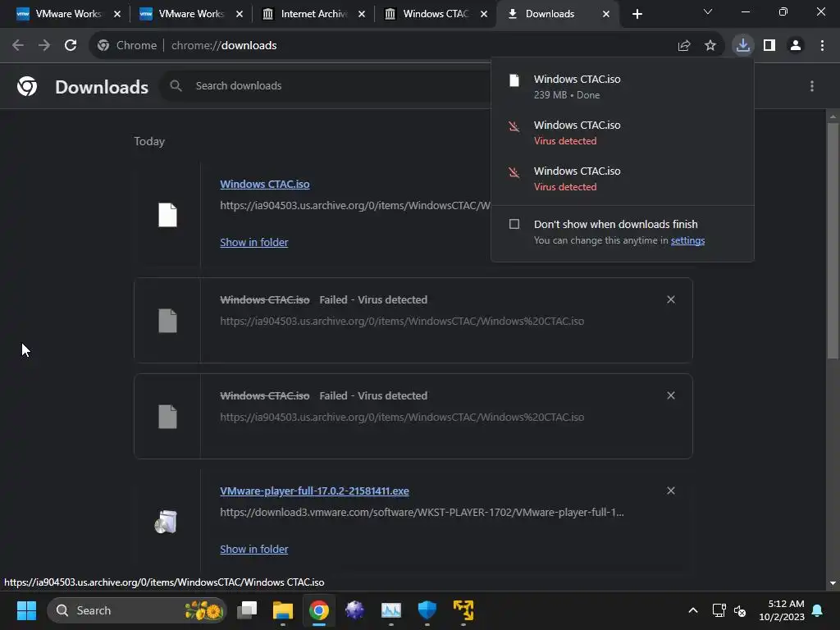Viewport: 840px width, 630px height.
Task: Click the search magnifier icon in Downloads
Action: [176, 85]
